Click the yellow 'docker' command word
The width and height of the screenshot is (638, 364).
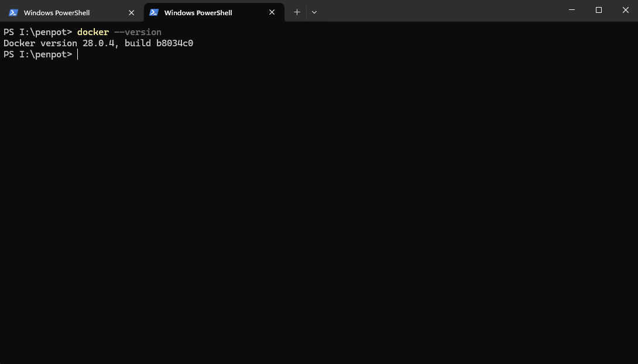click(92, 32)
